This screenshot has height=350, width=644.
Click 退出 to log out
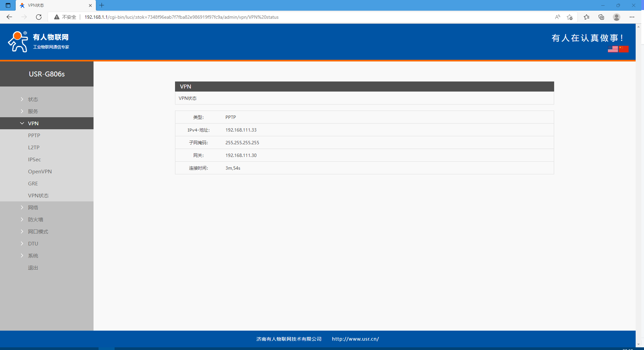[33, 268]
